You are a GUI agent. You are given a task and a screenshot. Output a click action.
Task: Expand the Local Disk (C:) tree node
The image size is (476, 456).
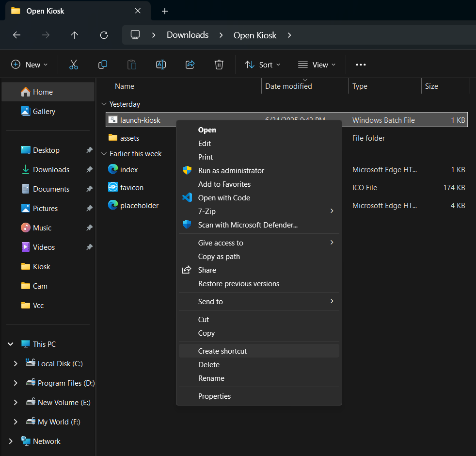click(16, 363)
